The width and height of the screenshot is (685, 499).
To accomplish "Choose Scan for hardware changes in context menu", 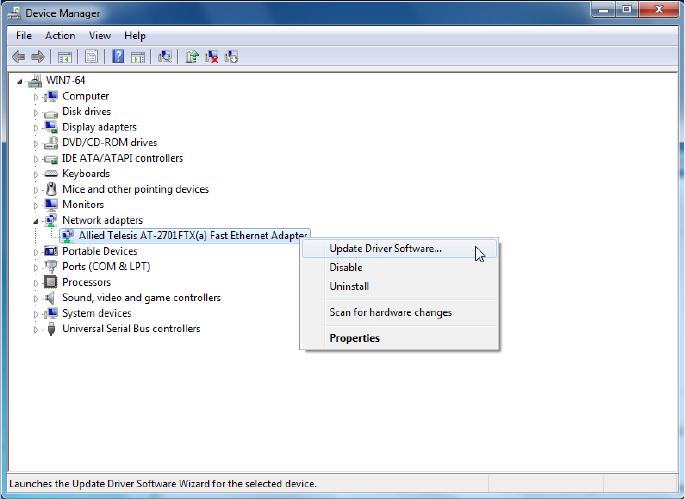I will click(x=399, y=313).
